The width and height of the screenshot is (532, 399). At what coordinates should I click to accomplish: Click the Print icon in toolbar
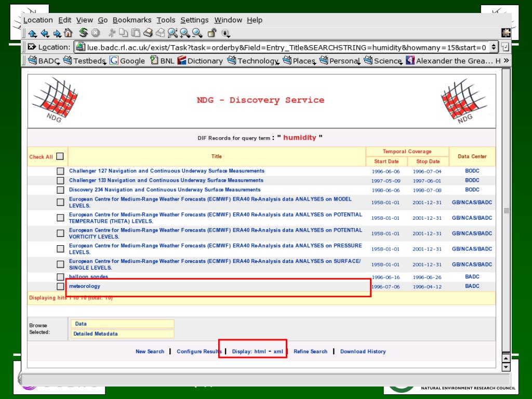148,34
